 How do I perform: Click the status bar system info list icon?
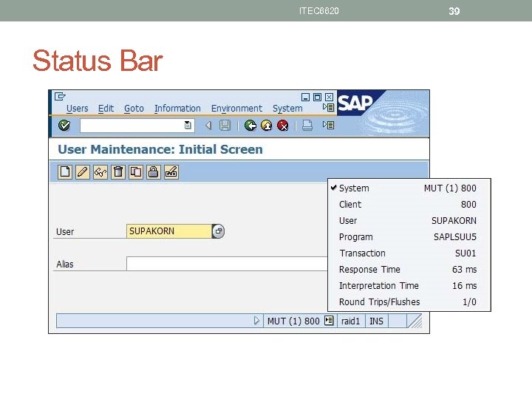pyautogui.click(x=329, y=320)
